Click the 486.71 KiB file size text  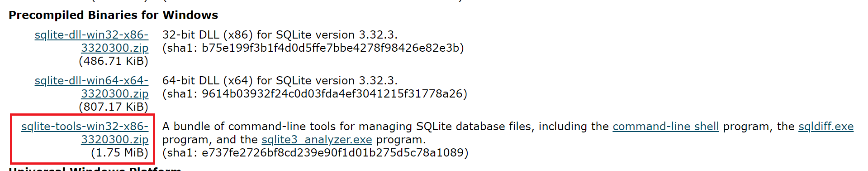114,61
